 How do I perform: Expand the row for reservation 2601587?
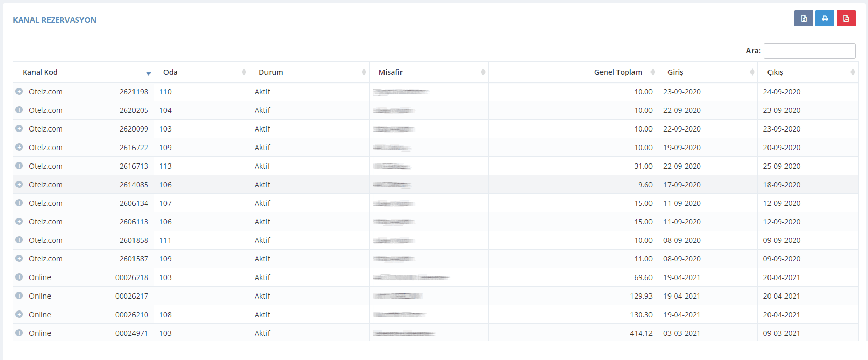point(19,258)
